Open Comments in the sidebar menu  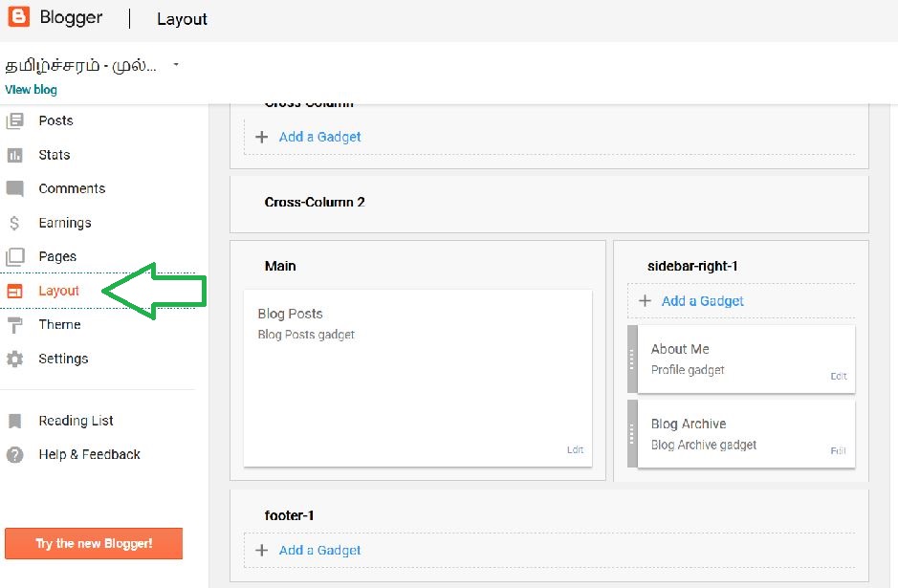tap(72, 188)
